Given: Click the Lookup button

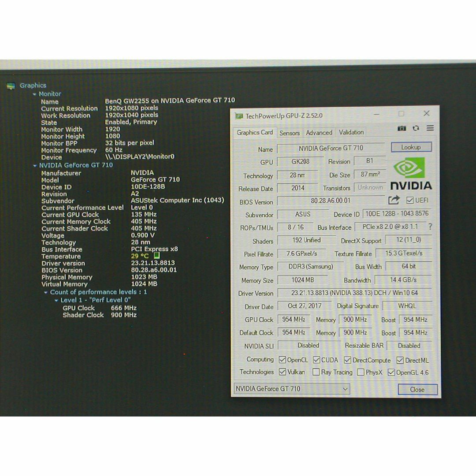Looking at the screenshot, I should [x=411, y=147].
